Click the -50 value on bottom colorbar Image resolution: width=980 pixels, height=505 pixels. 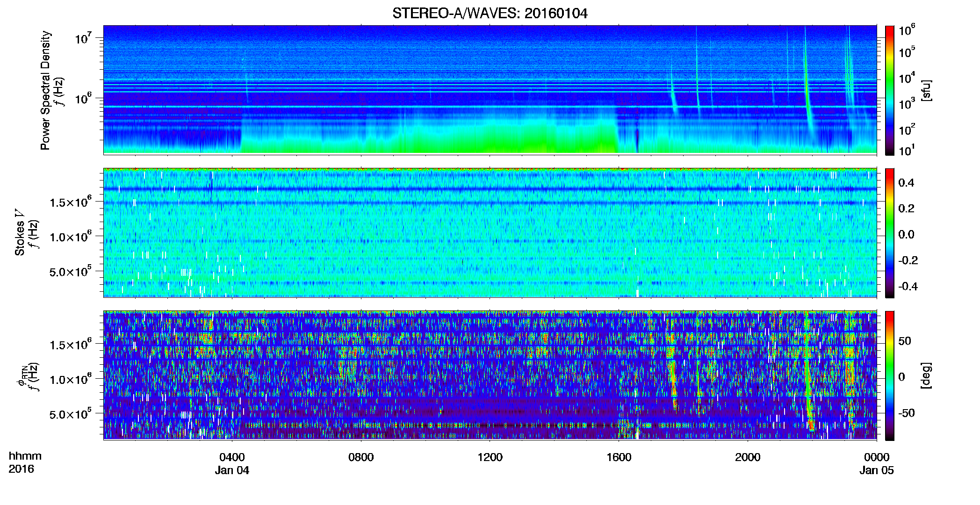(x=906, y=413)
